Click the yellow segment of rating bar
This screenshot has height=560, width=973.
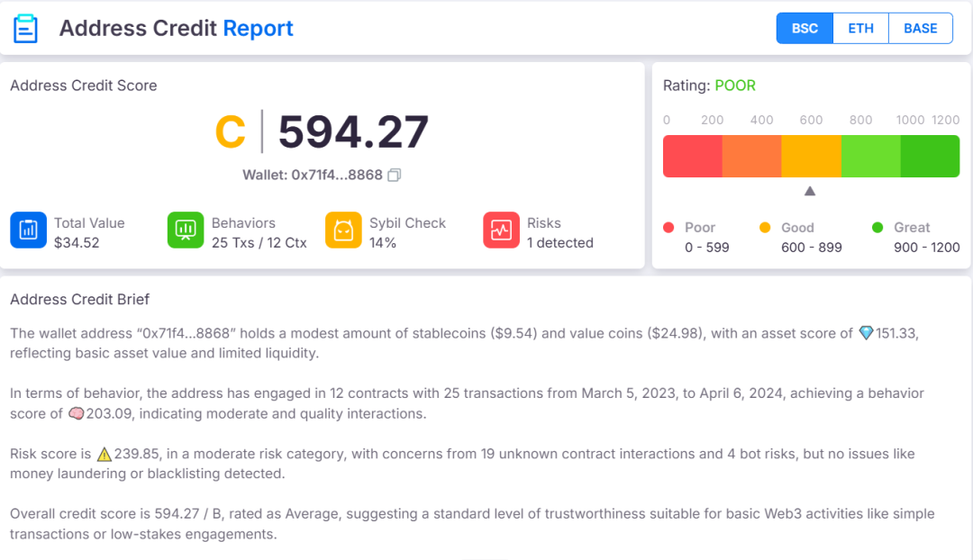pos(811,157)
